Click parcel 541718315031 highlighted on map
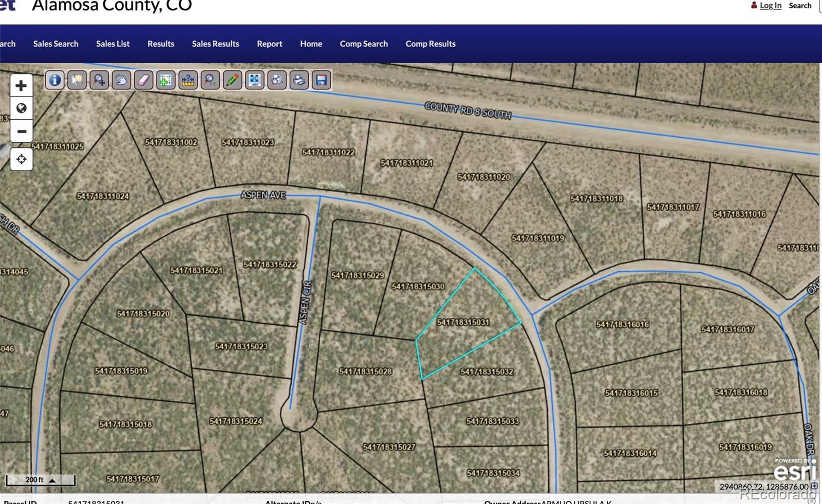 point(462,329)
